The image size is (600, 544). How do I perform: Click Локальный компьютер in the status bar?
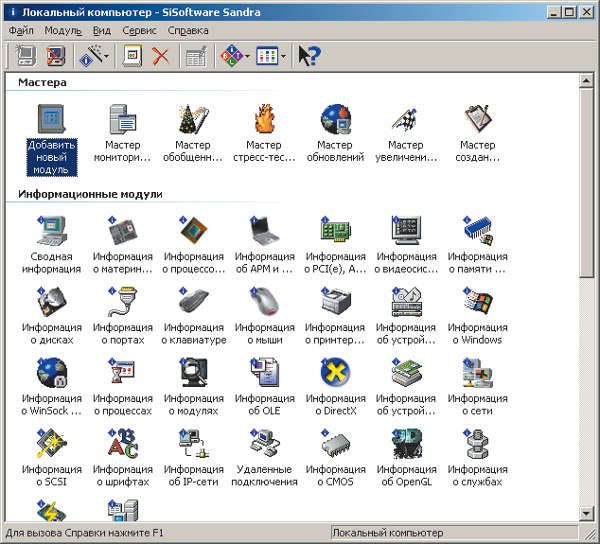pyautogui.click(x=387, y=533)
